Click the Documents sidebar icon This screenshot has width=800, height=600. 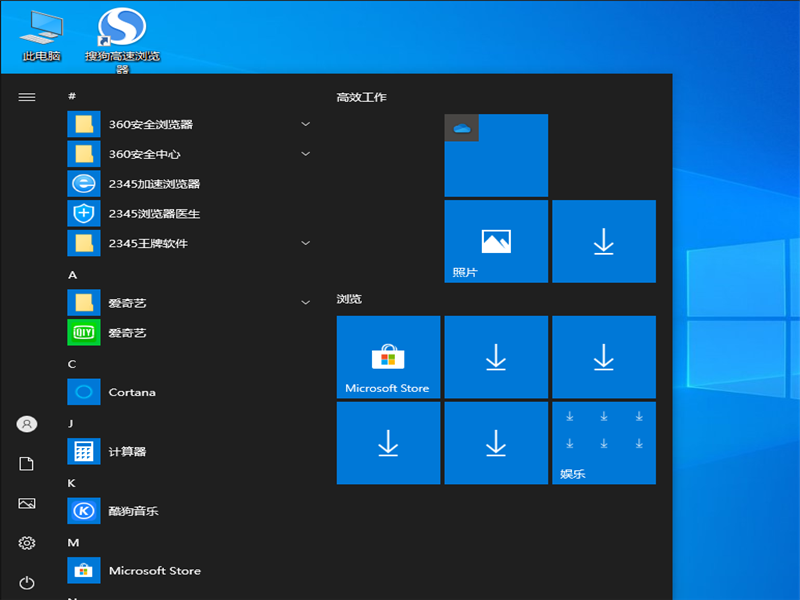pos(26,464)
